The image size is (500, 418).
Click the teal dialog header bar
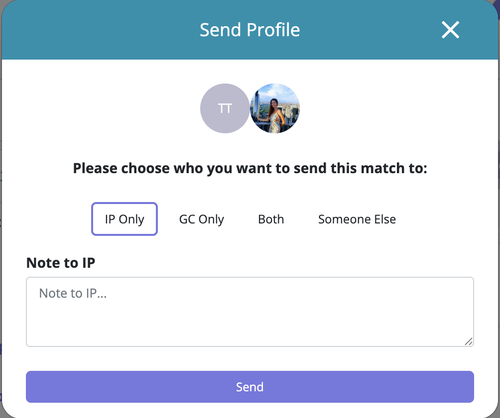click(x=250, y=30)
